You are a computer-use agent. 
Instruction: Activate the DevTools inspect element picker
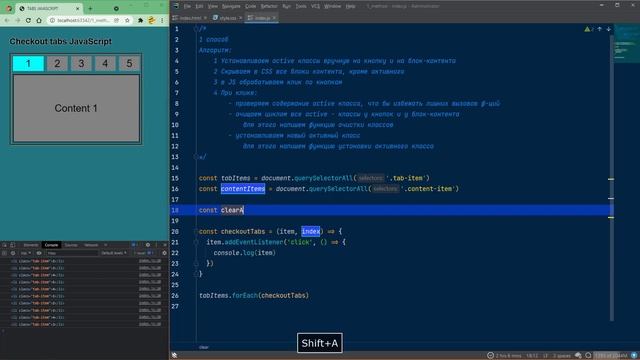pyautogui.click(x=4, y=245)
